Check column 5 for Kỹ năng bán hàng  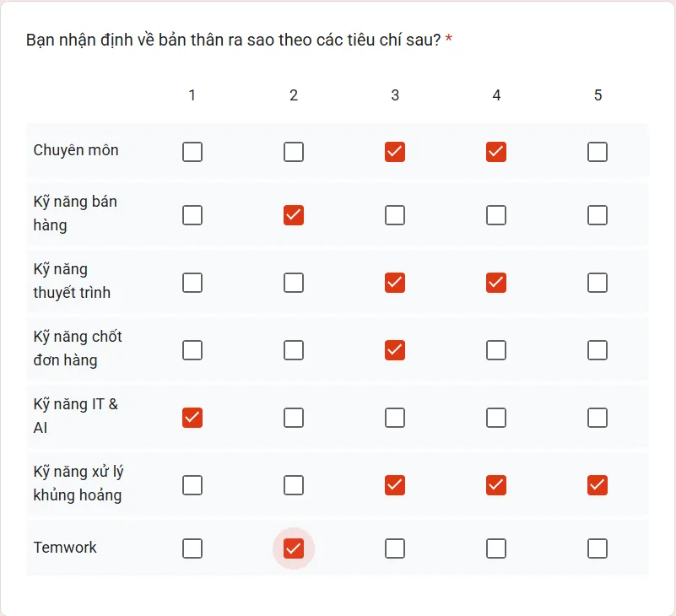[598, 215]
